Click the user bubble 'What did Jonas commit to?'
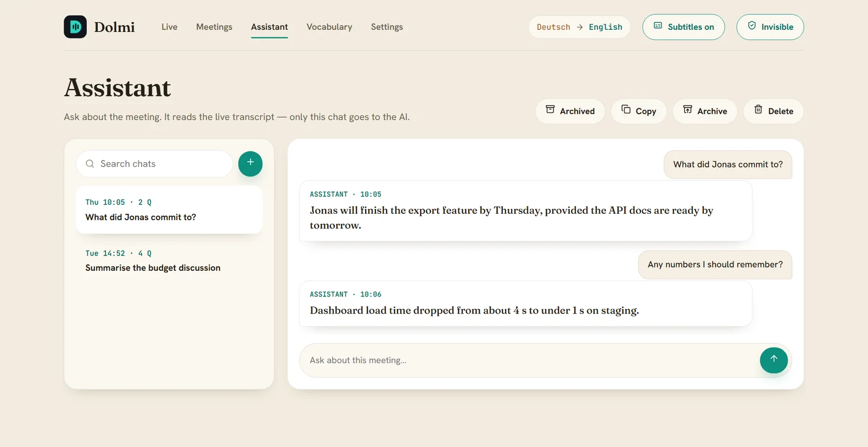Viewport: 868px width, 447px height. click(727, 164)
